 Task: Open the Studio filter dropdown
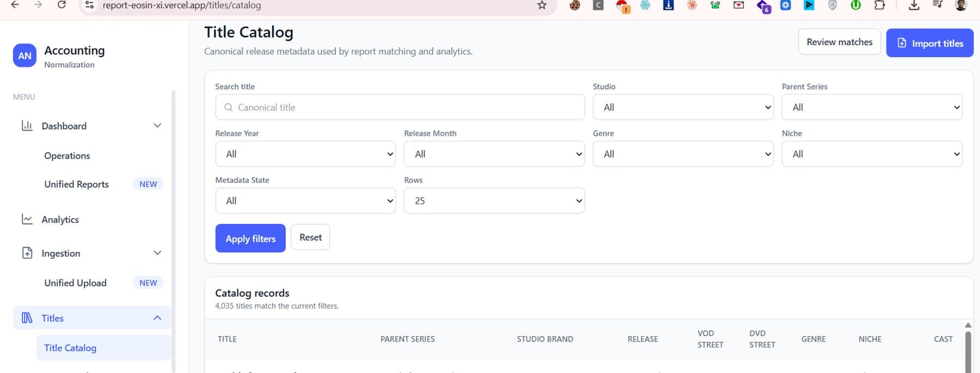point(683,107)
